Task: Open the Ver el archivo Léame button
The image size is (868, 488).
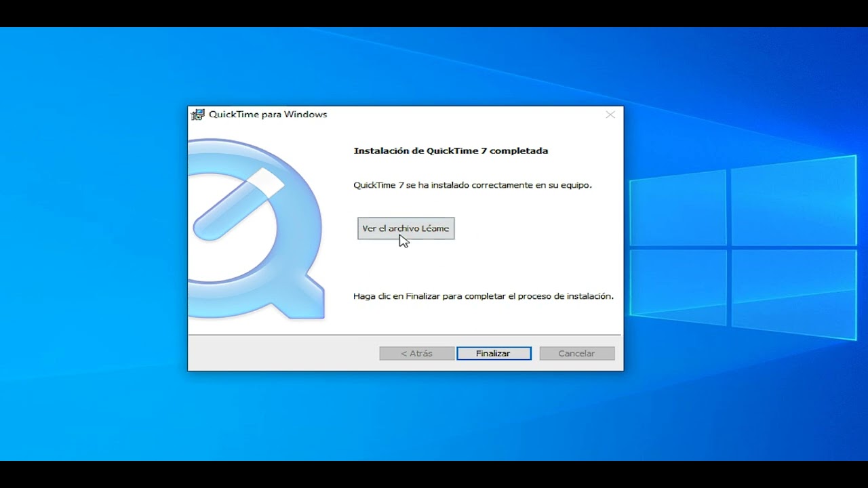Action: (x=406, y=228)
